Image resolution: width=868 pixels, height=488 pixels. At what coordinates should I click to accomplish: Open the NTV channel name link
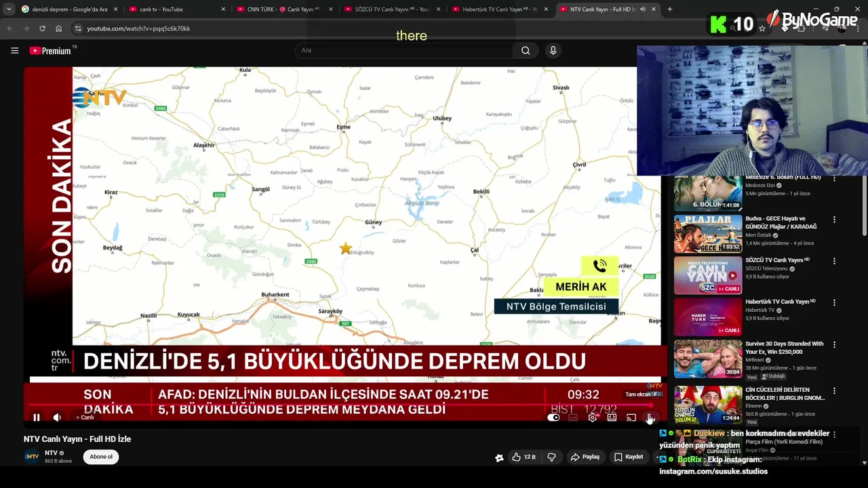point(51,453)
